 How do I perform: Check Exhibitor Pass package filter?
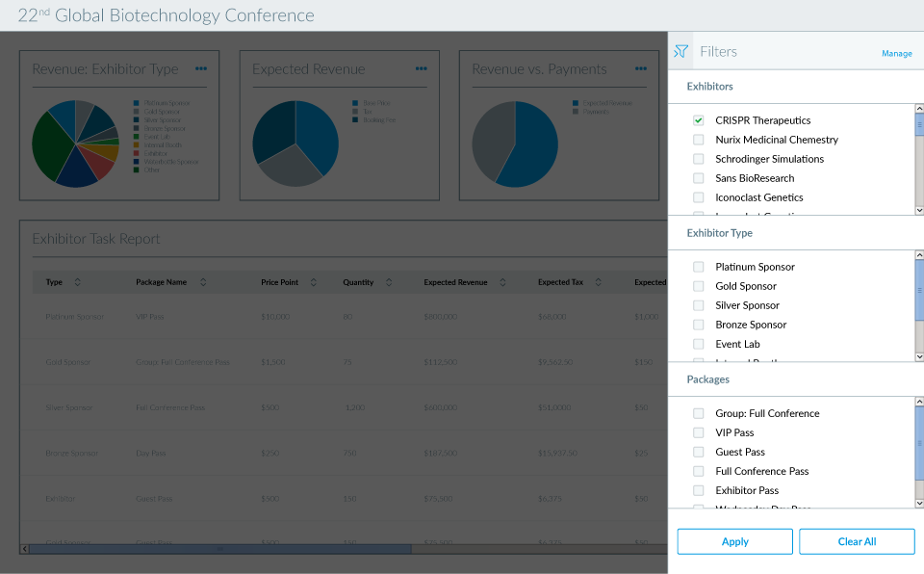pyautogui.click(x=699, y=490)
